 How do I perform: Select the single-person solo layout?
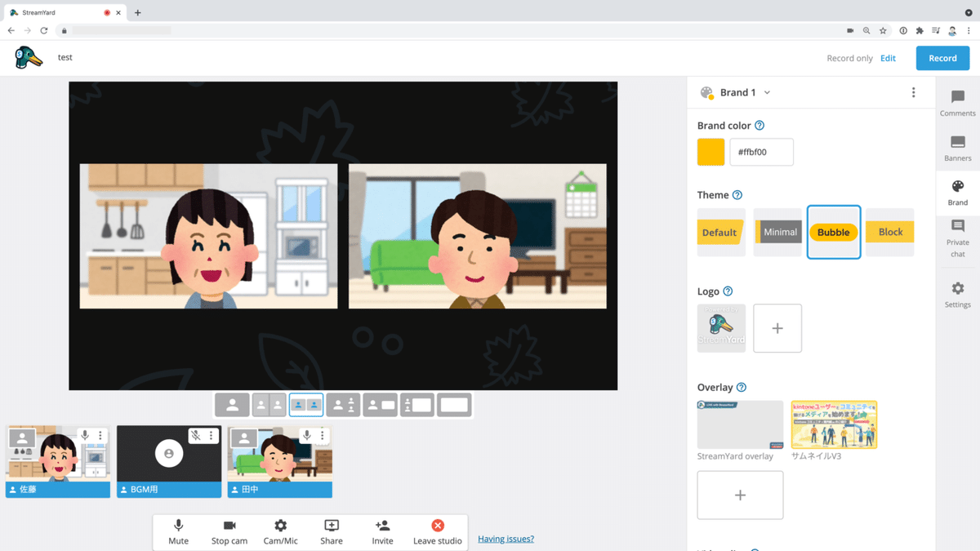point(232,404)
